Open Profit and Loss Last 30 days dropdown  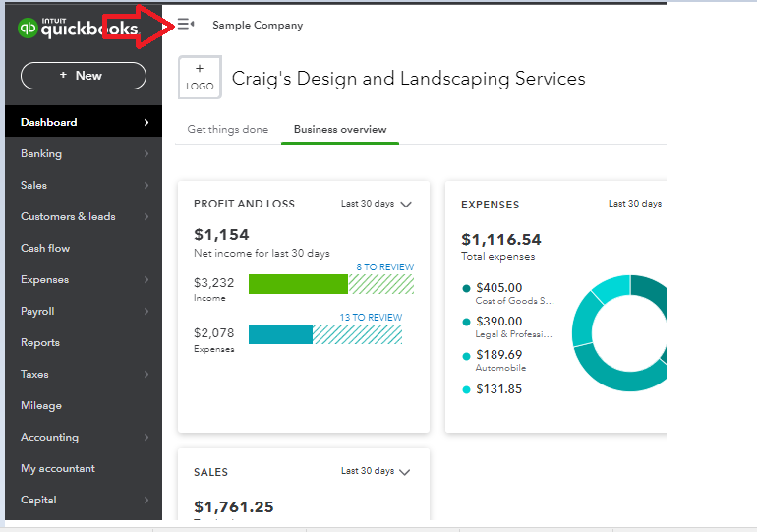pyautogui.click(x=376, y=205)
